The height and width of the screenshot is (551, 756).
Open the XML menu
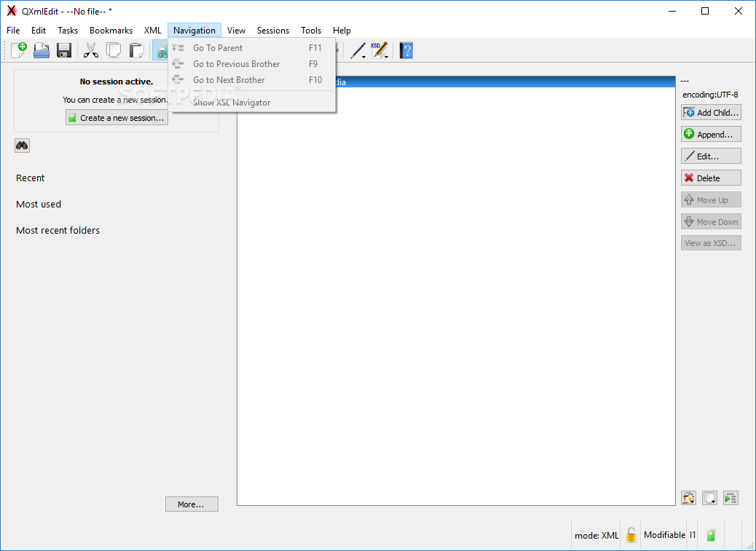pyautogui.click(x=153, y=31)
